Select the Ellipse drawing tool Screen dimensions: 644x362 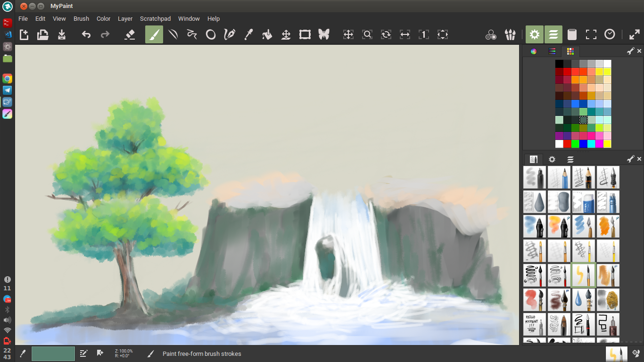pyautogui.click(x=211, y=34)
